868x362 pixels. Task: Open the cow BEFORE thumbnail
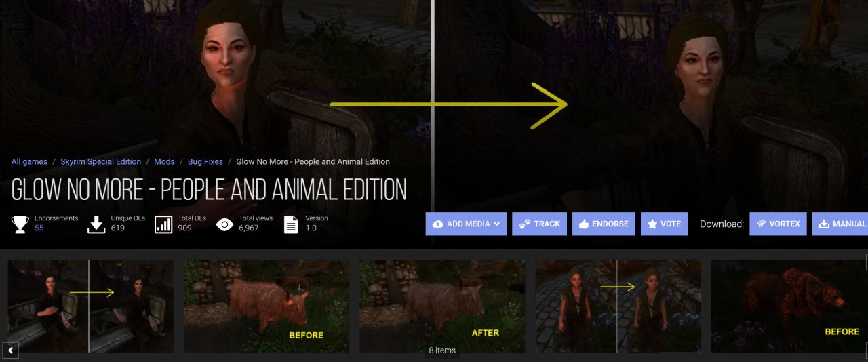click(267, 306)
